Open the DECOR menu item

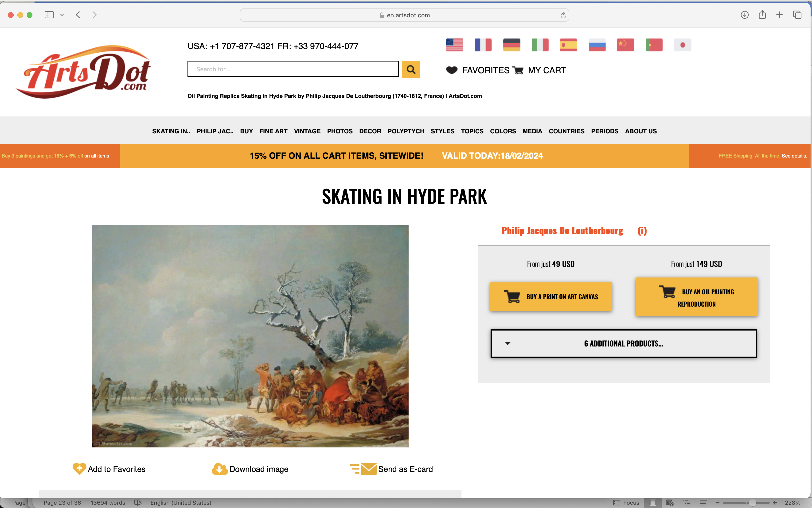370,131
